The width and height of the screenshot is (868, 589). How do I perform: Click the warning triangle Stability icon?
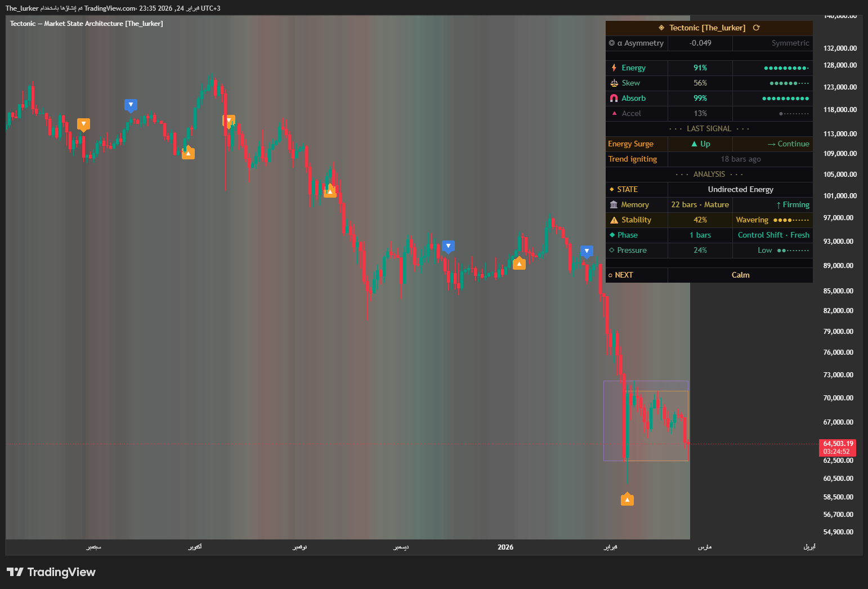(x=614, y=220)
